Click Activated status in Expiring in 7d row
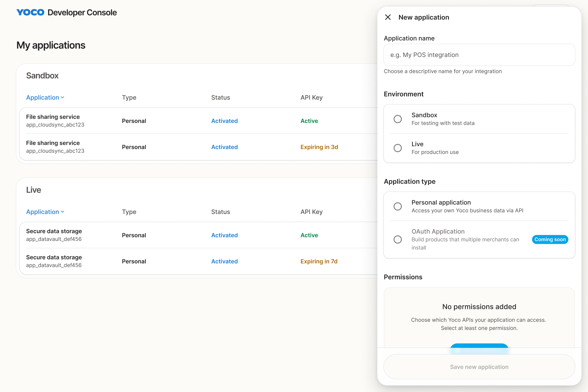 225,261
